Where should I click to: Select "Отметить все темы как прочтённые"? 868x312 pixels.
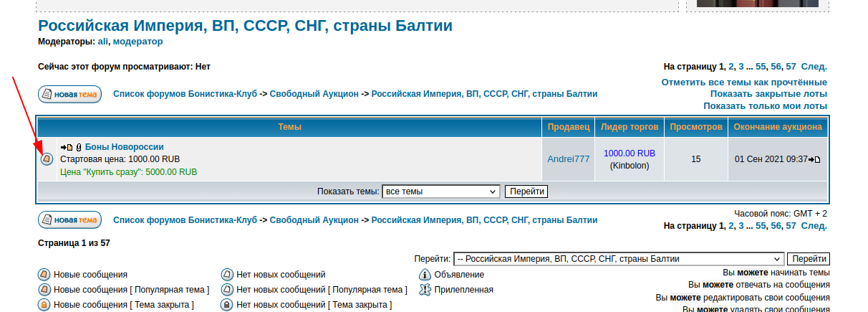pyautogui.click(x=744, y=82)
